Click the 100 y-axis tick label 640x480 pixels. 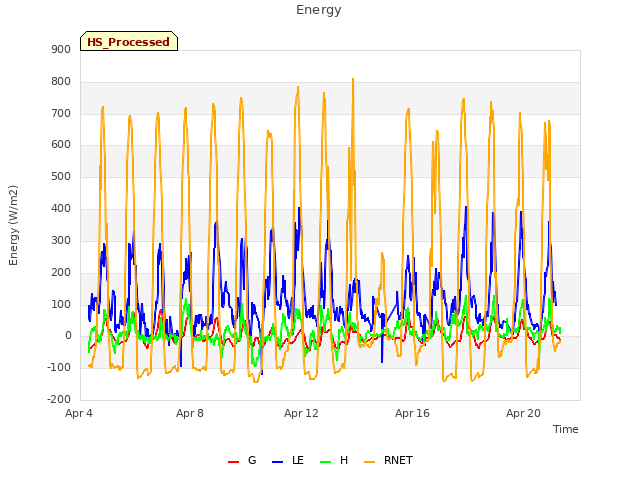point(61,304)
